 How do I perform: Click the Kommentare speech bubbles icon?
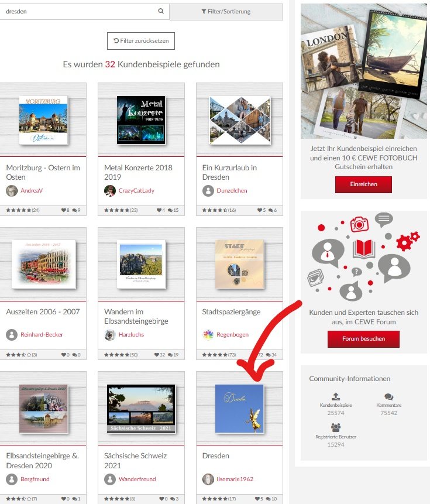click(389, 397)
